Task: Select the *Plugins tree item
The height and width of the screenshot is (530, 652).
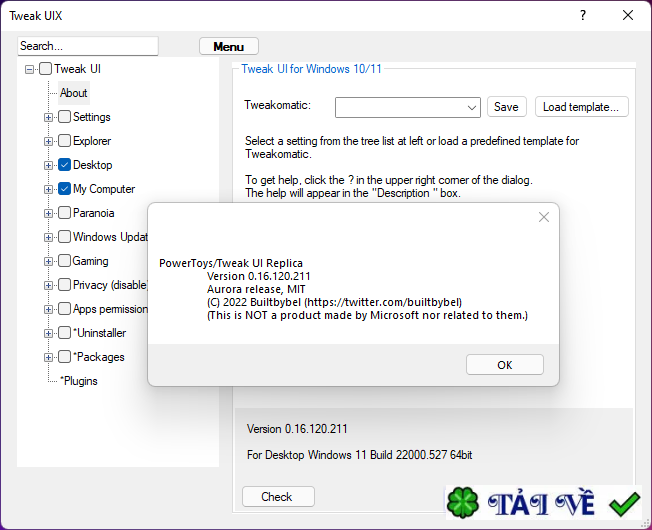Action: (79, 381)
